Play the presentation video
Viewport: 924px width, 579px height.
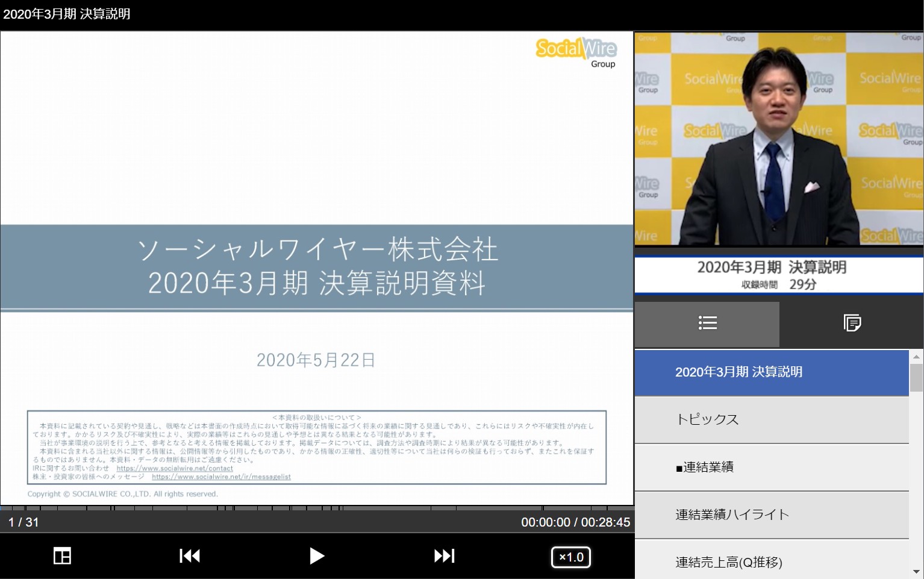point(317,556)
